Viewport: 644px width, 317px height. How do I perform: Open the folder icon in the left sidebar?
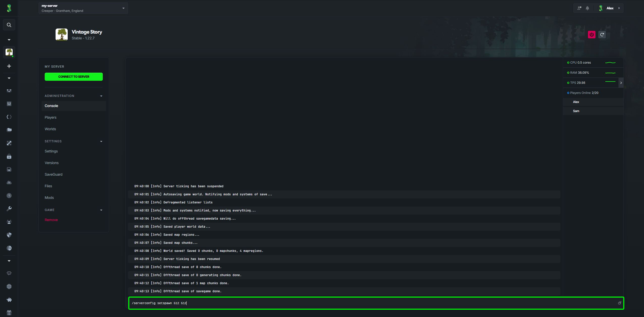(x=9, y=130)
